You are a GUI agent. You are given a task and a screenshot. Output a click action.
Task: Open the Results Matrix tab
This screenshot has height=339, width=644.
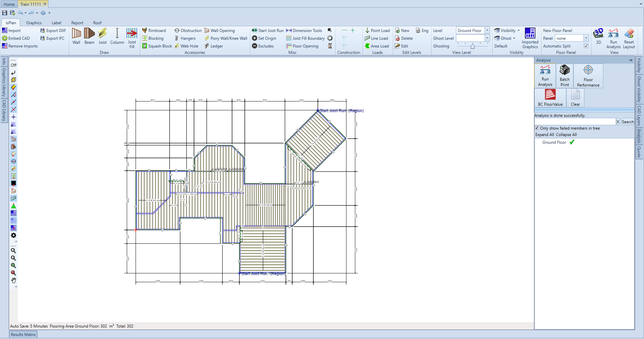coord(23,334)
